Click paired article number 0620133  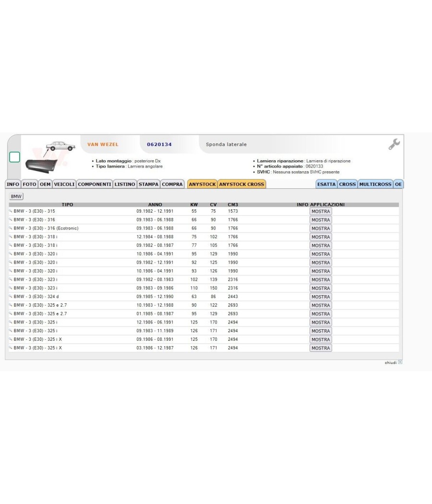(x=314, y=166)
